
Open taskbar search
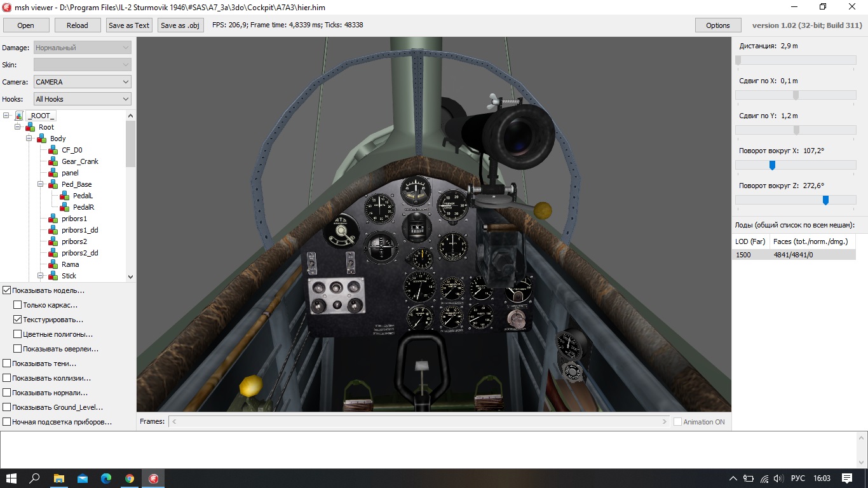35,478
